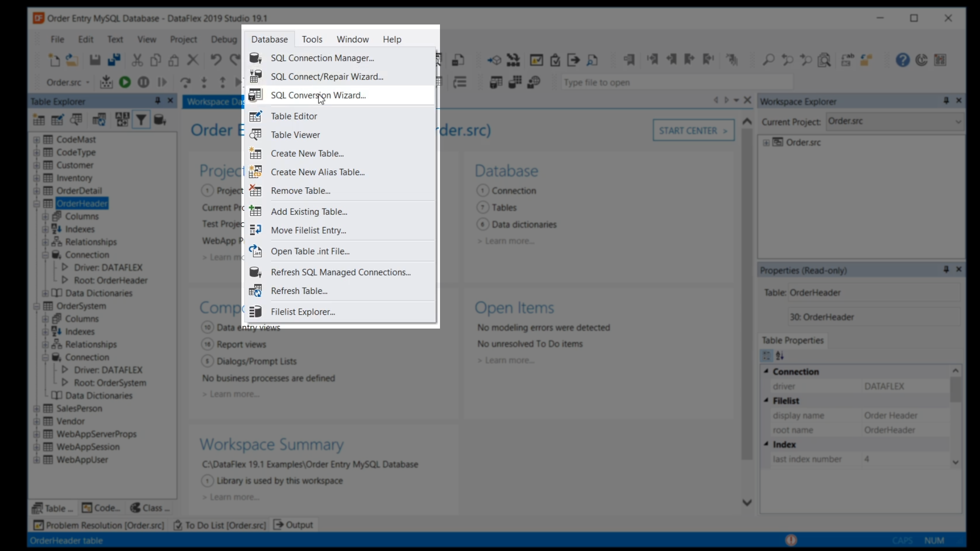Click the Pause debug icon
Image resolution: width=980 pixels, height=551 pixels.
click(x=143, y=82)
